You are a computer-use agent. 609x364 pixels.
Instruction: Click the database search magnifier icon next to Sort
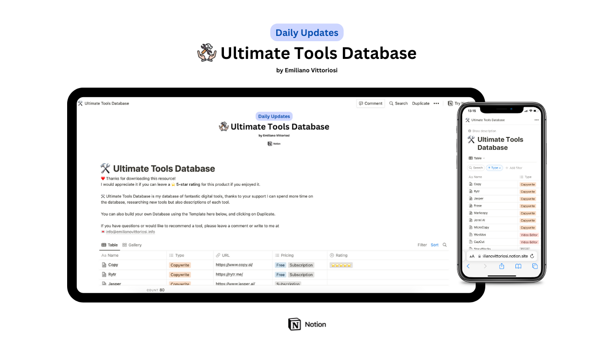(445, 245)
